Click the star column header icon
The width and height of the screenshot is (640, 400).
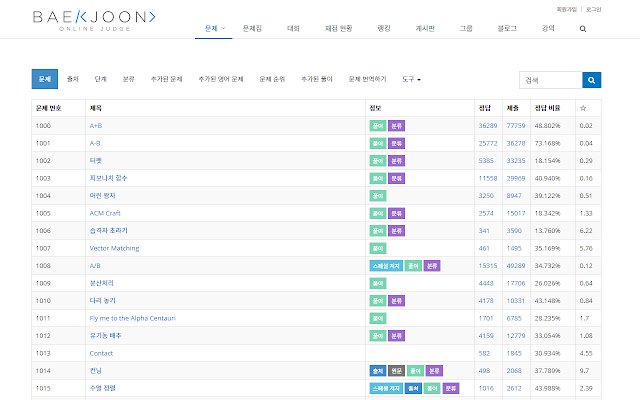583,108
